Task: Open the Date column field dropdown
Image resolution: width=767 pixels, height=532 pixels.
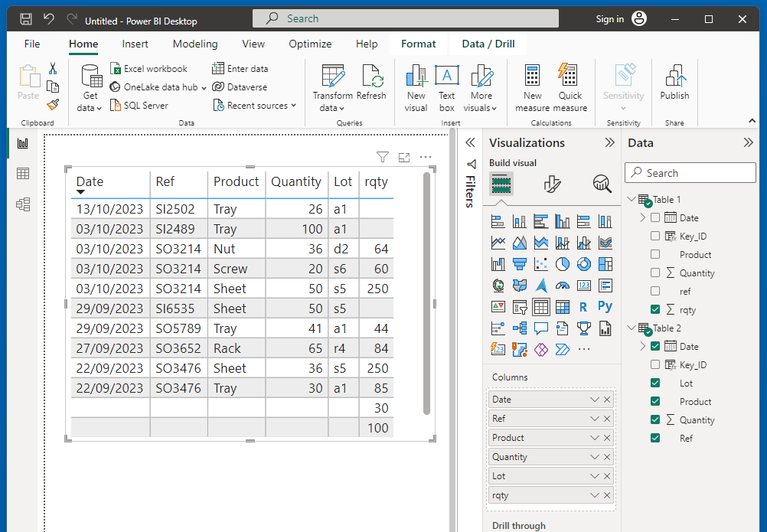Action: [594, 400]
